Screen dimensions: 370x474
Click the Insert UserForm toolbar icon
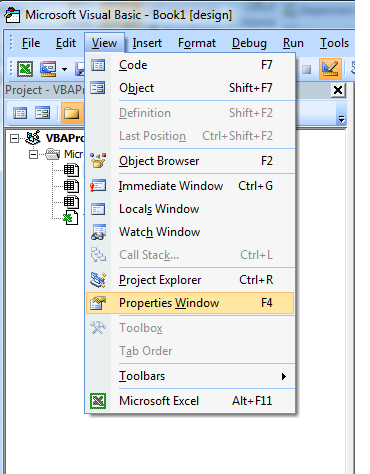(x=48, y=69)
